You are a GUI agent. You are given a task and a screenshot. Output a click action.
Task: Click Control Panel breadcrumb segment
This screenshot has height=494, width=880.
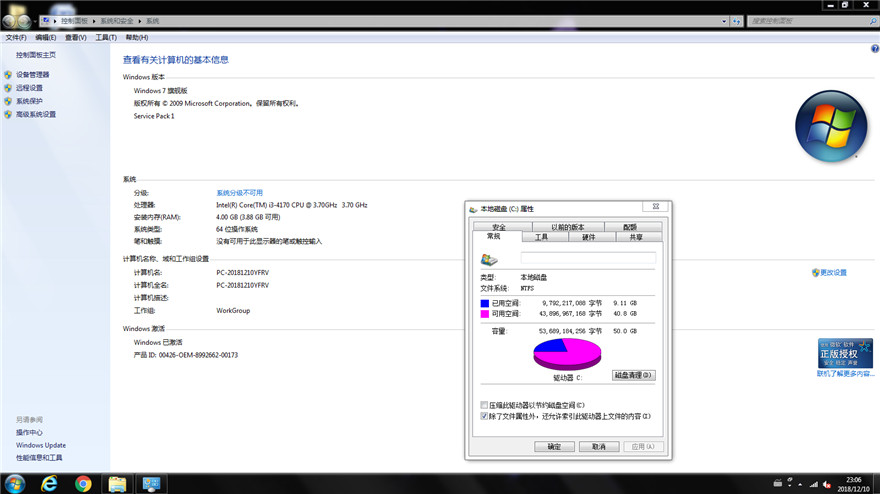click(74, 21)
